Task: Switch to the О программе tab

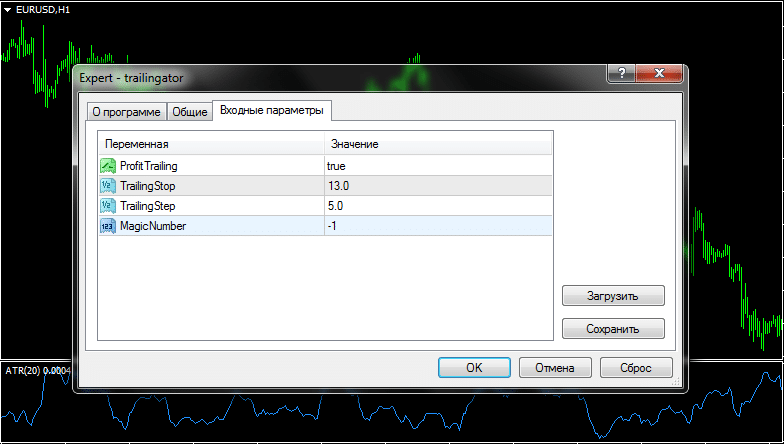Action: (125, 112)
